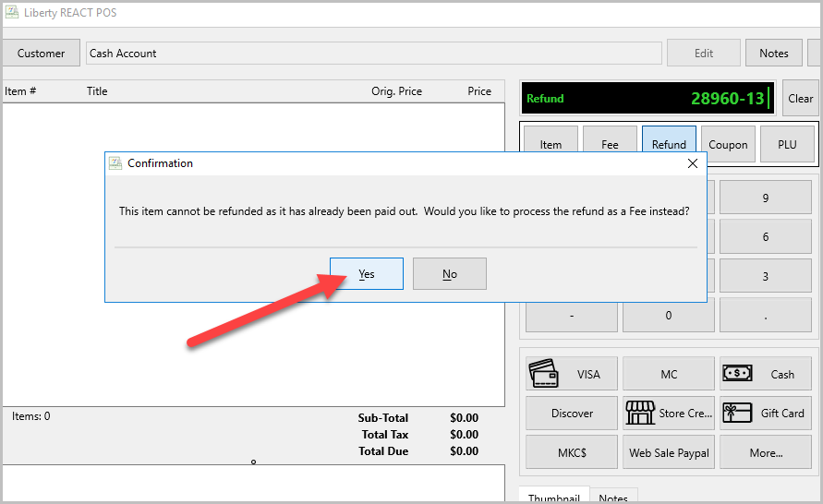Click the Total Due $0.00 amount
This screenshot has width=823, height=504.
(x=464, y=451)
